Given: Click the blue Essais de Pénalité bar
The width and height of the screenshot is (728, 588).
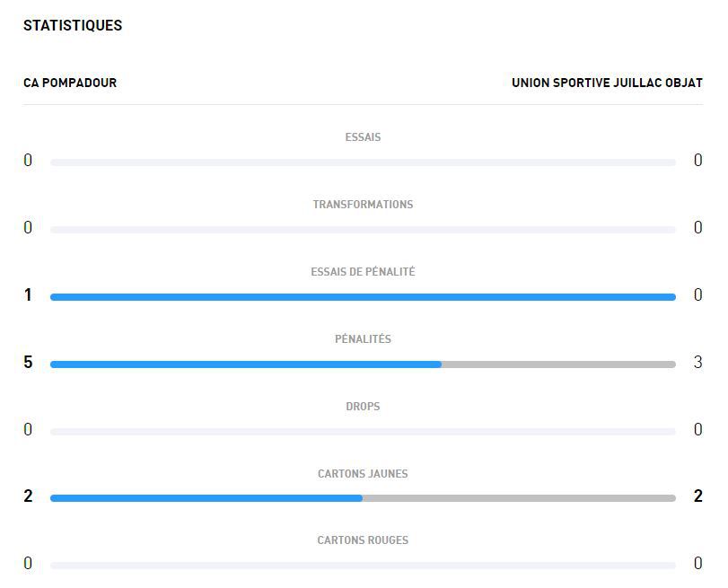Looking at the screenshot, I should tap(363, 297).
